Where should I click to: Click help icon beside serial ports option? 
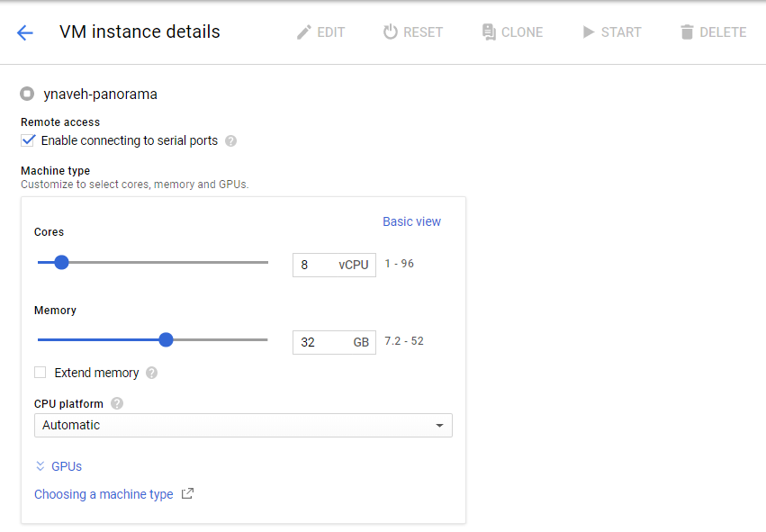[x=231, y=141]
